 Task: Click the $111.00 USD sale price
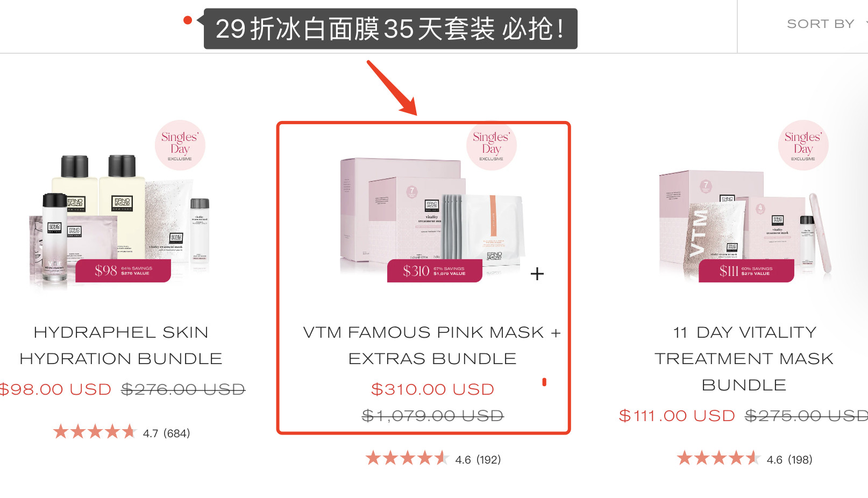pos(677,416)
